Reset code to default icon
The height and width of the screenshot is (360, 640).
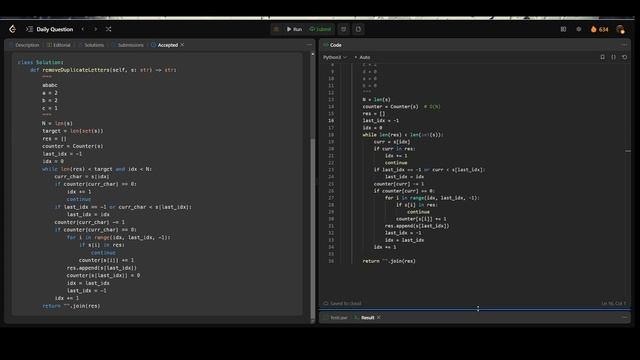click(624, 57)
